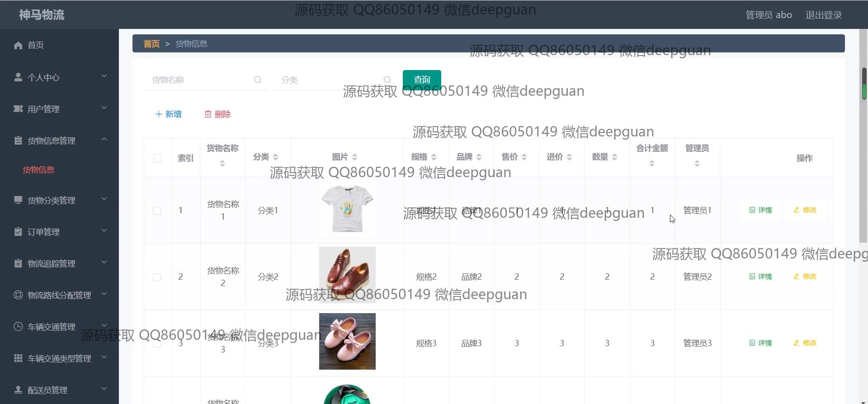Click the search icon in 分类 field
The height and width of the screenshot is (404, 868).
click(387, 80)
